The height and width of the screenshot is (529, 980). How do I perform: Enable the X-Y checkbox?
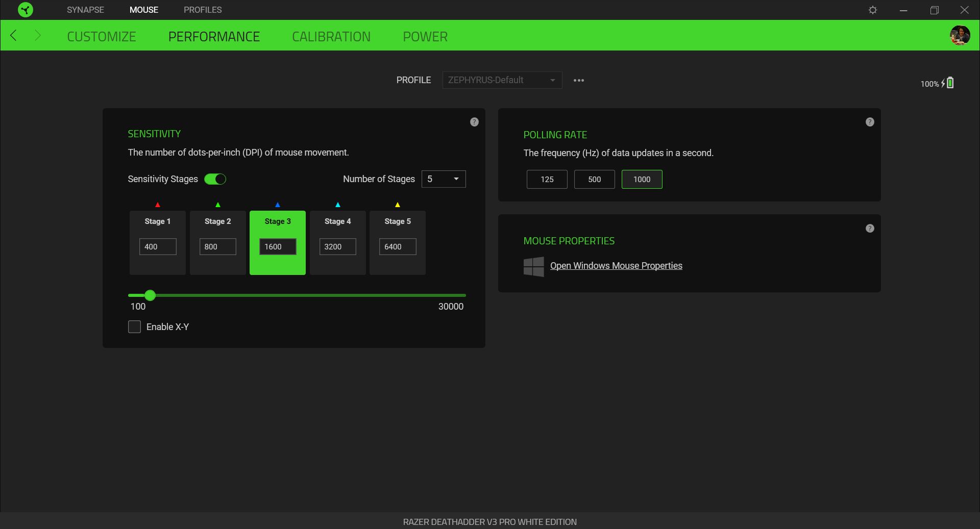(x=134, y=327)
